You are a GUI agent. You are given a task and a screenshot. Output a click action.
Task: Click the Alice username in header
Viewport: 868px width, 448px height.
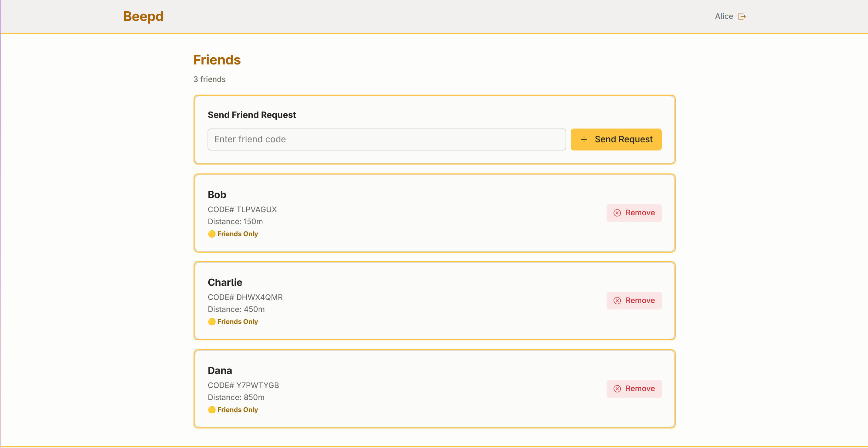724,16
